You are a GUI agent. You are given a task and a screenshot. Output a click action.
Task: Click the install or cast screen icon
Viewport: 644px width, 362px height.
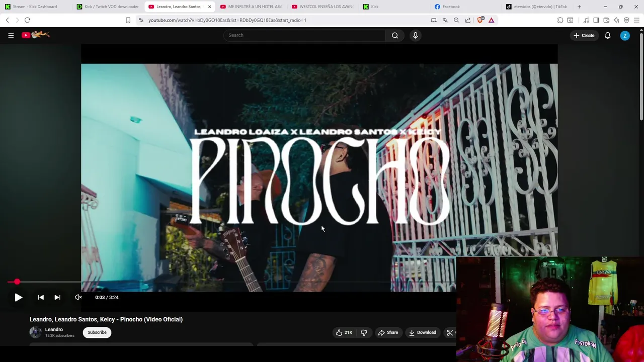point(434,20)
